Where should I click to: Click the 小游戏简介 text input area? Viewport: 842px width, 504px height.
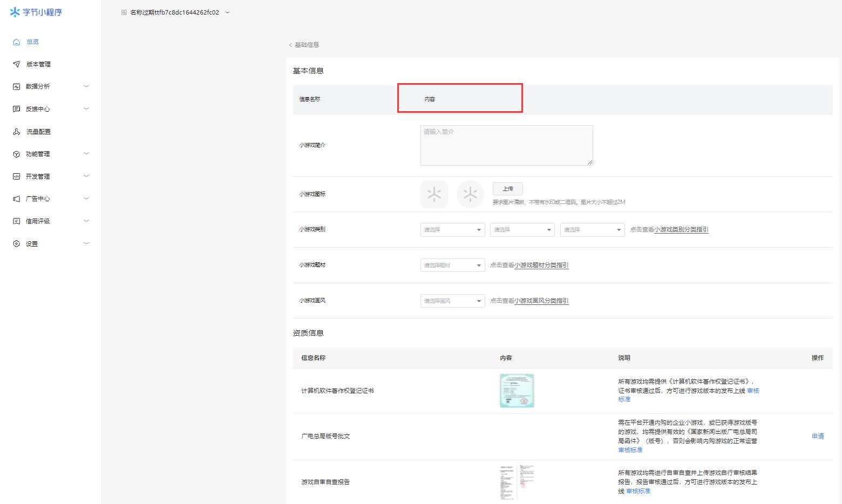(x=506, y=145)
